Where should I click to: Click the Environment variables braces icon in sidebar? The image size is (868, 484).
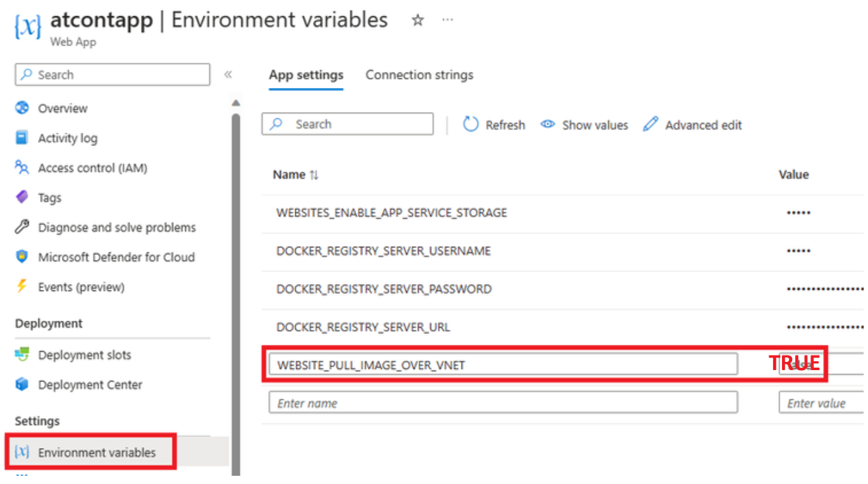click(x=22, y=452)
